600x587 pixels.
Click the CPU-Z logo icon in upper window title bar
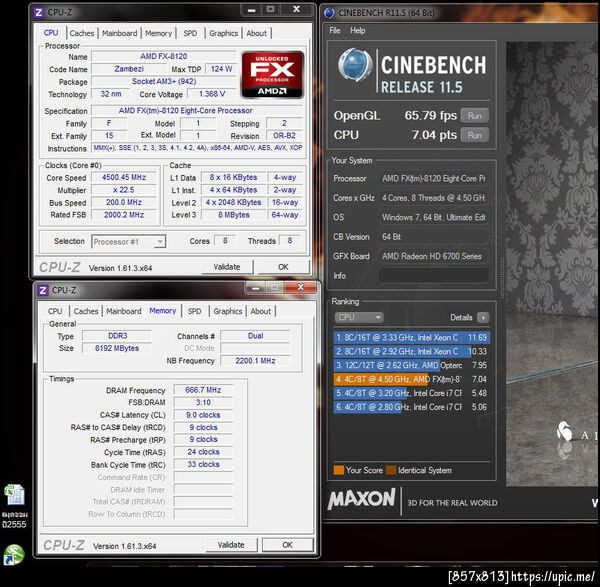39,12
